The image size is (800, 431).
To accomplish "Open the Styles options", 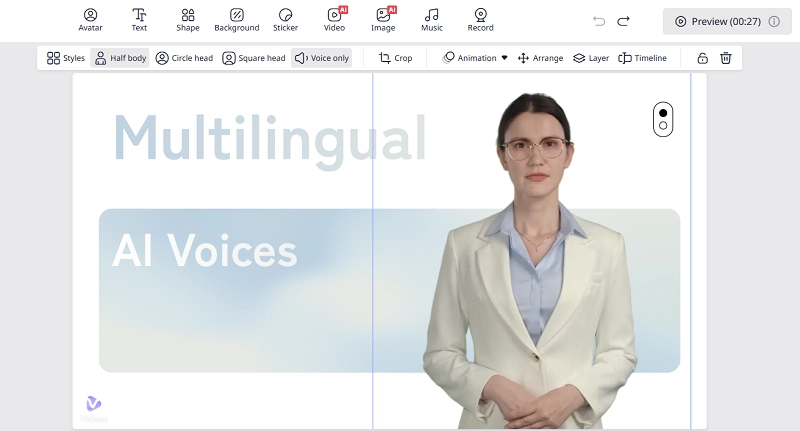I will point(66,58).
